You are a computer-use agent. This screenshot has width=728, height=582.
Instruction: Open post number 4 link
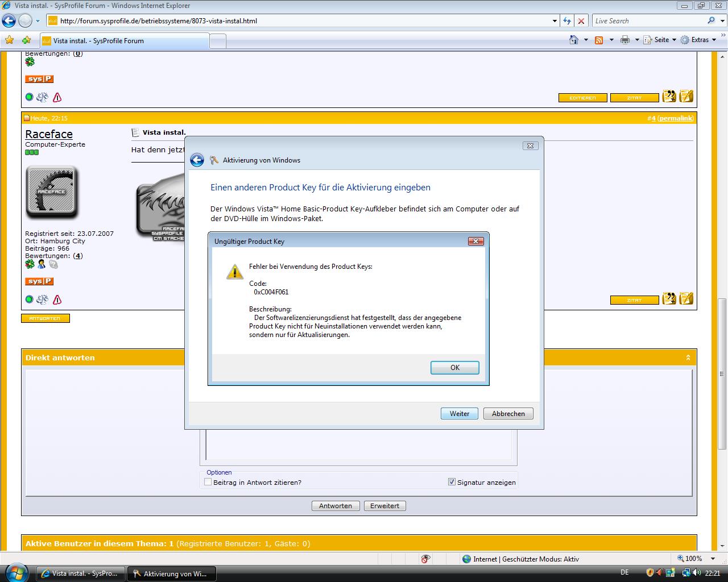click(653, 118)
